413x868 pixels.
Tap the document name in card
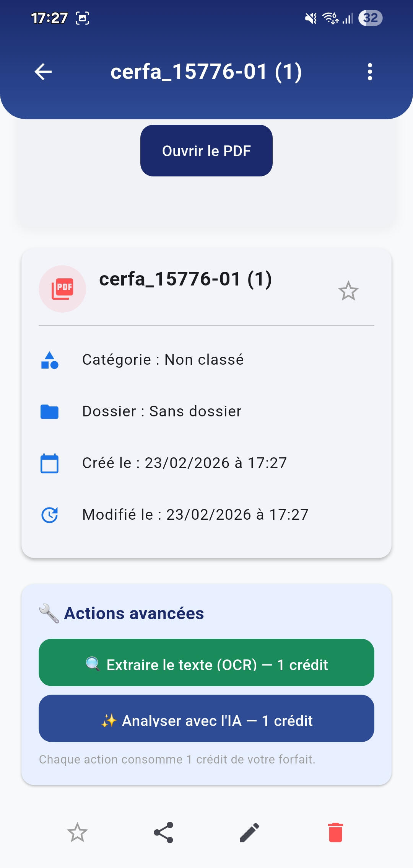pos(185,279)
